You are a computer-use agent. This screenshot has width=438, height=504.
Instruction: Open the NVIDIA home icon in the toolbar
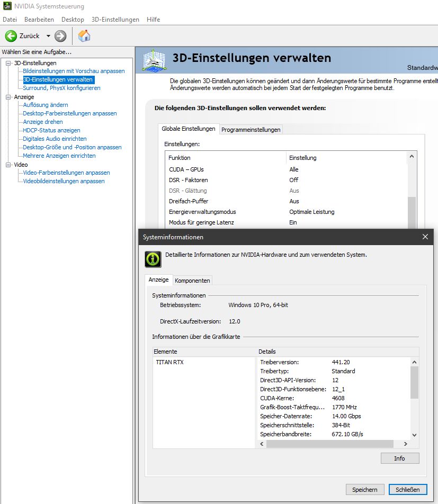click(x=83, y=35)
